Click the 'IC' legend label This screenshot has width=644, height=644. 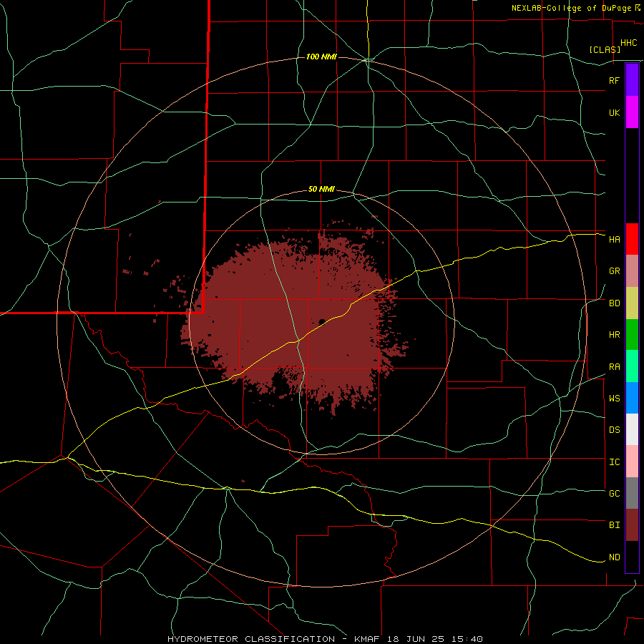point(615,462)
